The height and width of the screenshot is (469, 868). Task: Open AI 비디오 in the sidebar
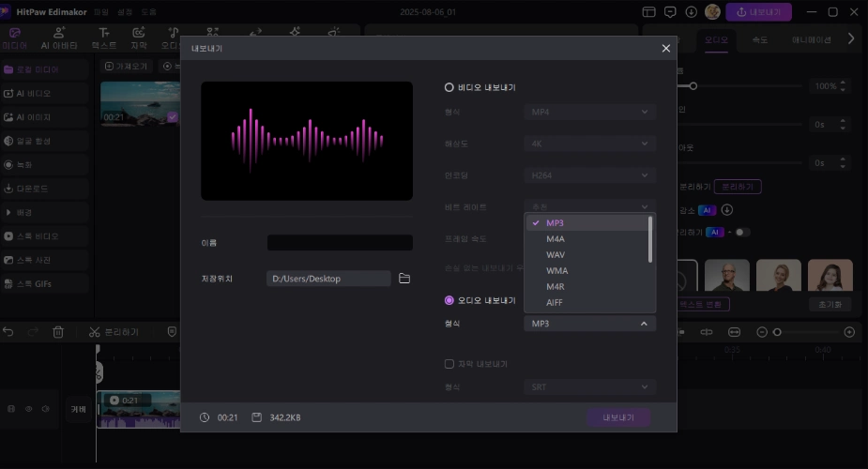pyautogui.click(x=44, y=94)
